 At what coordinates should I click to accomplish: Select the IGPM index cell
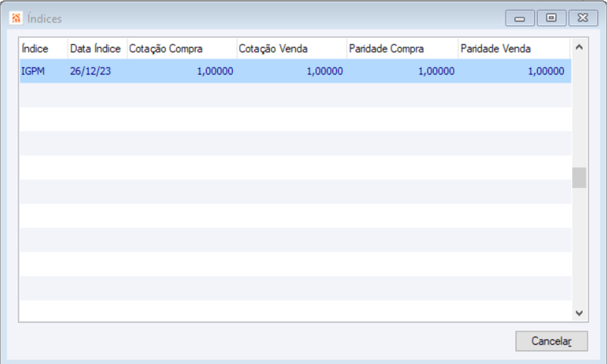[x=43, y=71]
